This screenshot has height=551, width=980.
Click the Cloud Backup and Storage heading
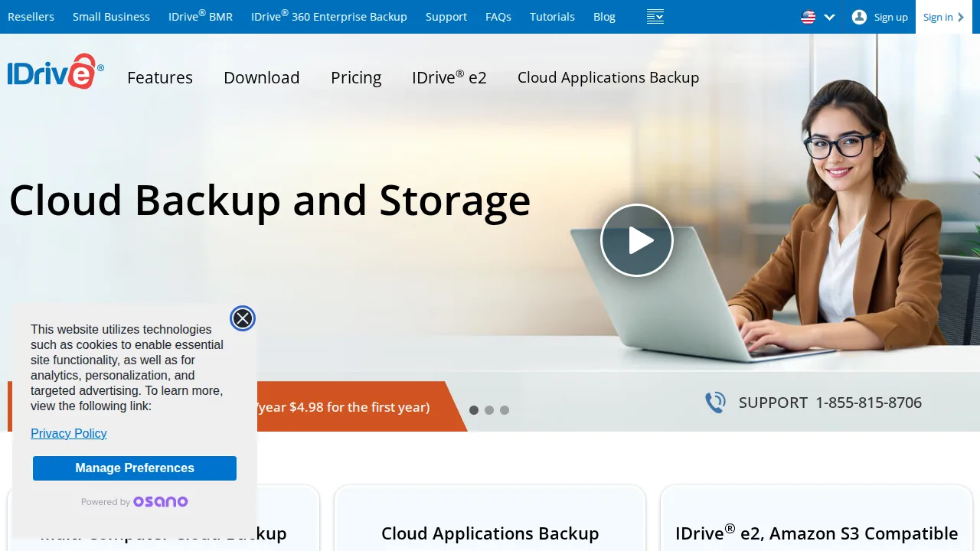[x=269, y=201]
